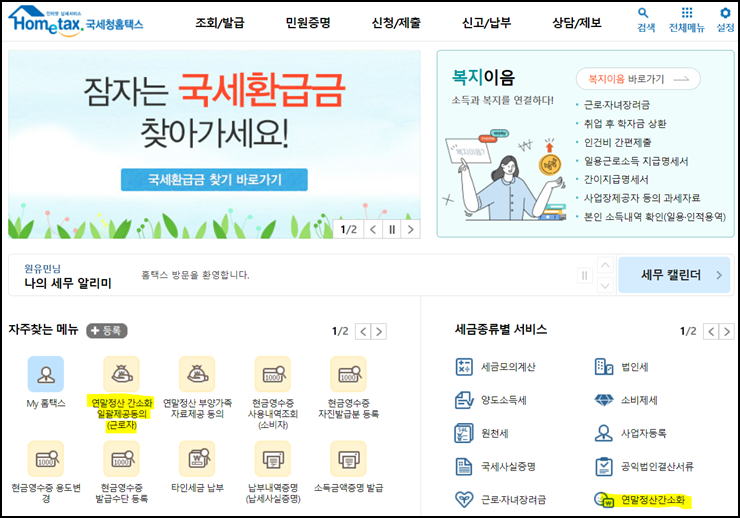Open the 근로·자녀장려금 link in 복지이음
Image resolution: width=740 pixels, height=518 pixels.
616,105
